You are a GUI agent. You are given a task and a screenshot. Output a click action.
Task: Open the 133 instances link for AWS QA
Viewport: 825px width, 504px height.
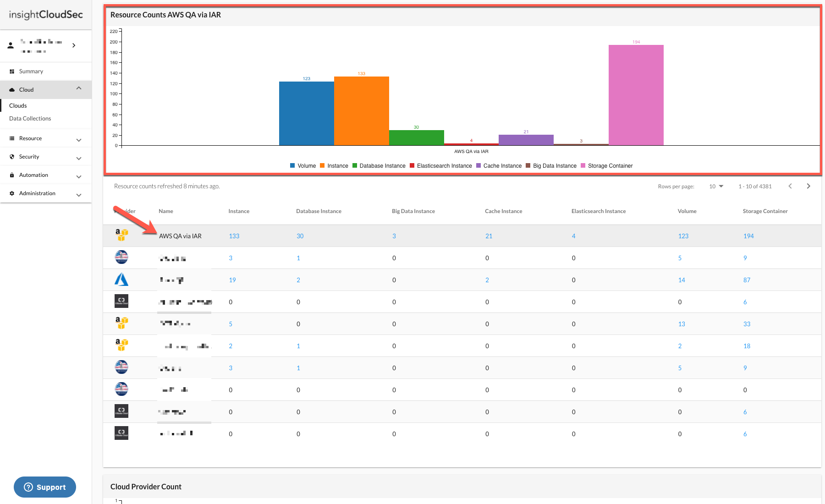(234, 236)
